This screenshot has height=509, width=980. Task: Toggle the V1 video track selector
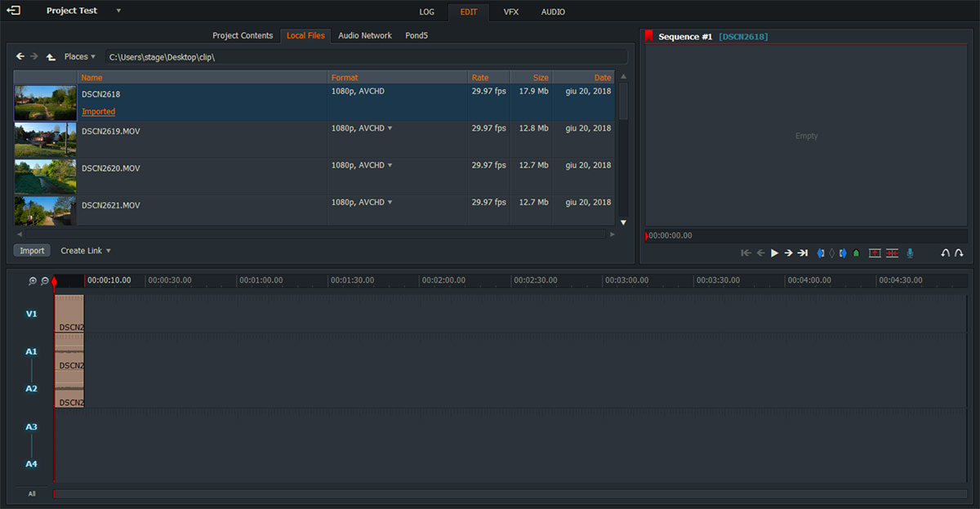(31, 314)
